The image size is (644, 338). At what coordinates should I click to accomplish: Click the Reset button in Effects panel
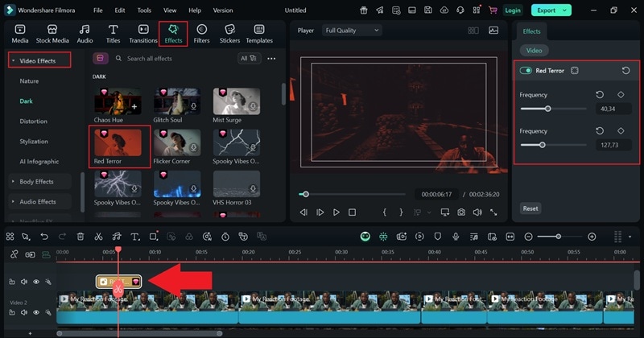coord(530,208)
